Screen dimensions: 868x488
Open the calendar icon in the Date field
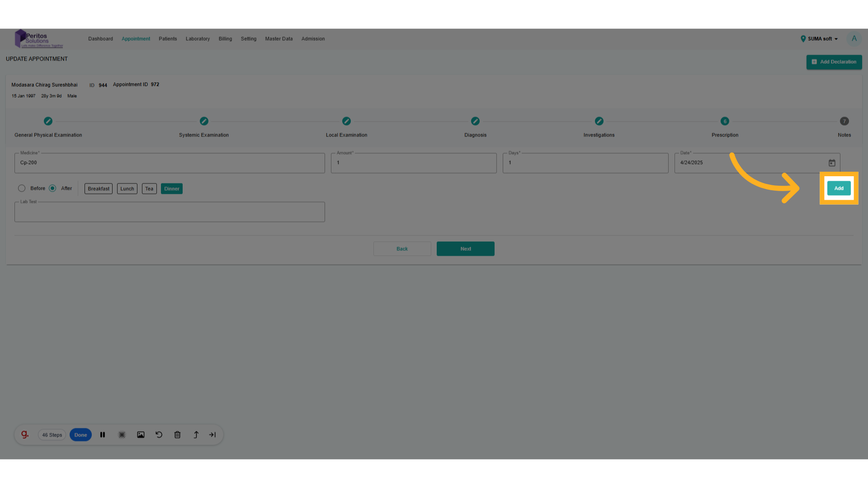click(832, 163)
